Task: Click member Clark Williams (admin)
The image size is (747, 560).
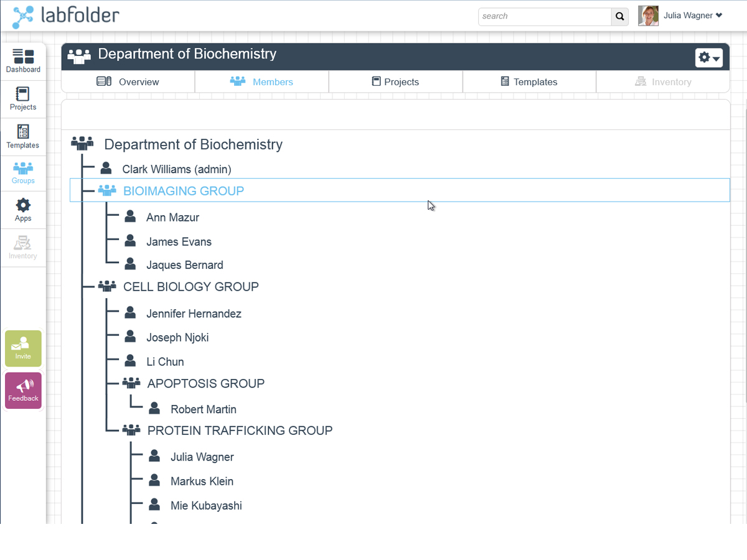Action: pos(176,169)
